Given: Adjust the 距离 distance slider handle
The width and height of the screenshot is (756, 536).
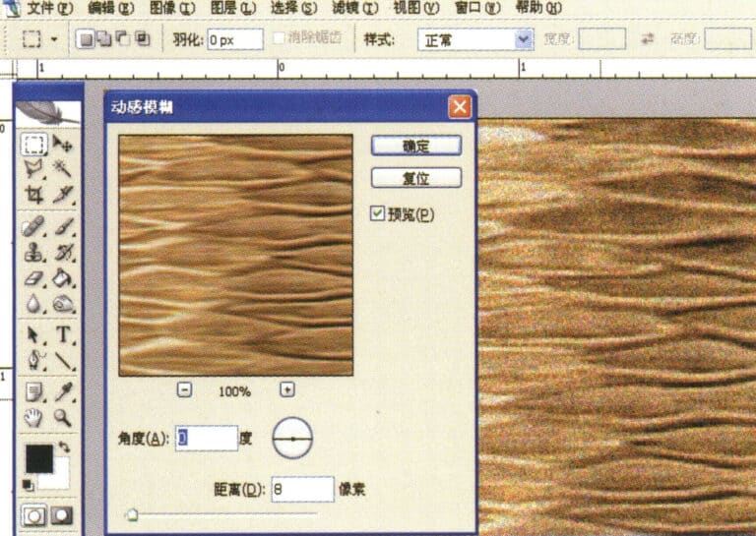Looking at the screenshot, I should [x=132, y=514].
